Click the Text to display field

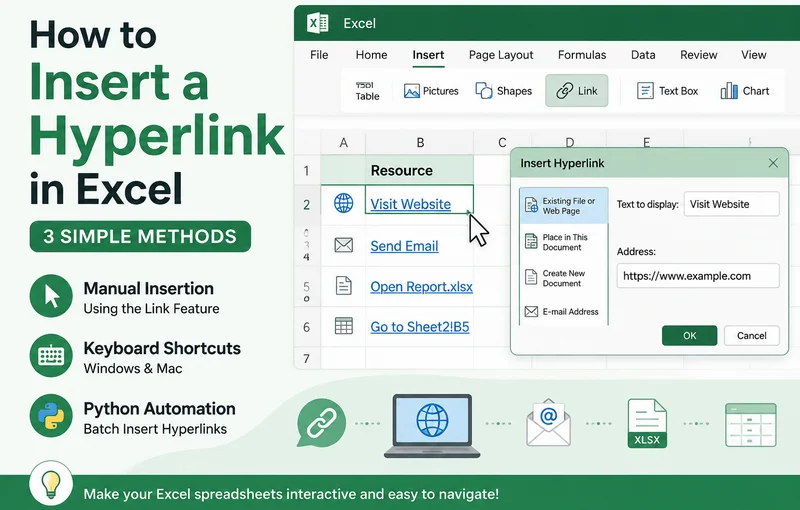click(x=731, y=204)
